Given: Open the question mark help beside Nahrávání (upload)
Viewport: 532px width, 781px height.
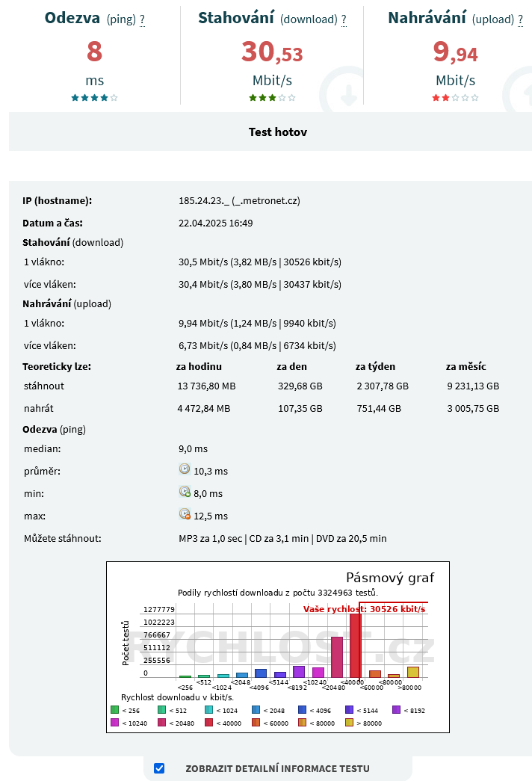Looking at the screenshot, I should [x=521, y=20].
